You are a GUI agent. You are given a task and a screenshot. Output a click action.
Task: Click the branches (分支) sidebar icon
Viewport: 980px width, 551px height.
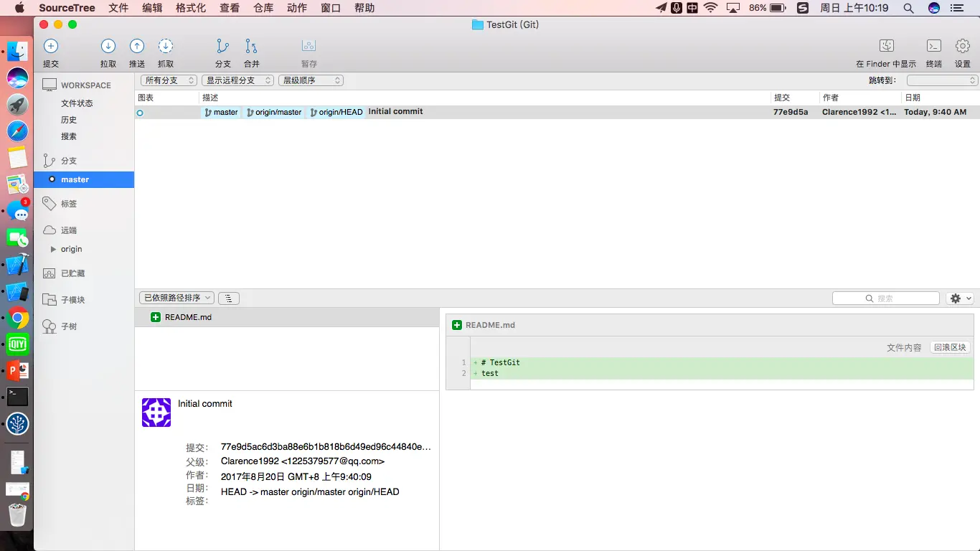coord(50,161)
